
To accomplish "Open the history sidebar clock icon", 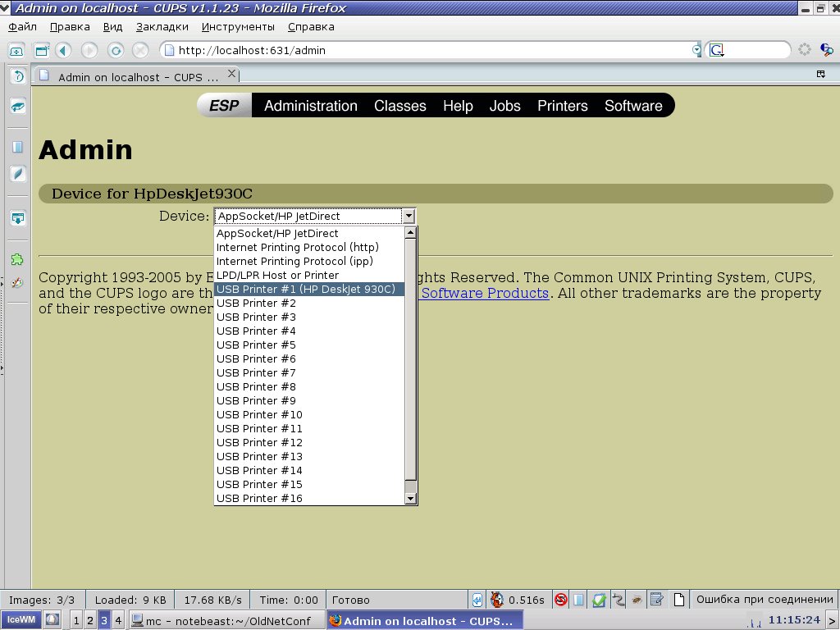I will pyautogui.click(x=18, y=76).
